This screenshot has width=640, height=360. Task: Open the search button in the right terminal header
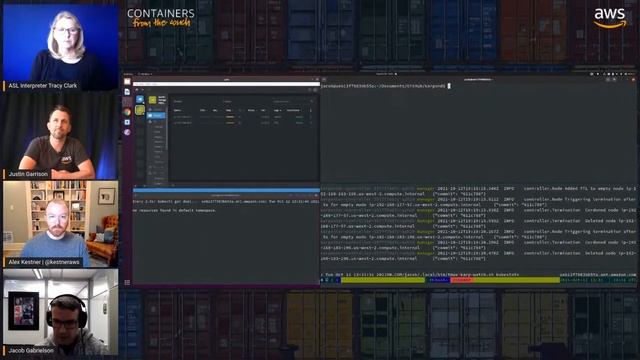click(x=608, y=79)
